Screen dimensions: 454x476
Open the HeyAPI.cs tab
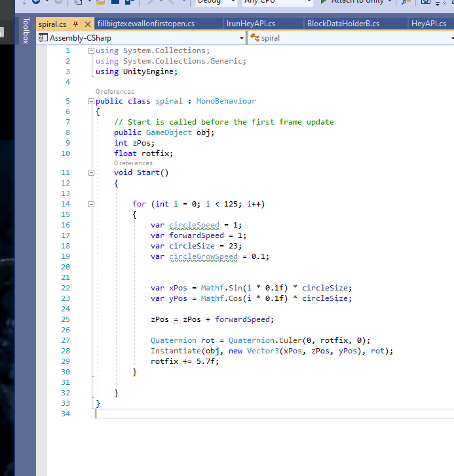tap(428, 24)
